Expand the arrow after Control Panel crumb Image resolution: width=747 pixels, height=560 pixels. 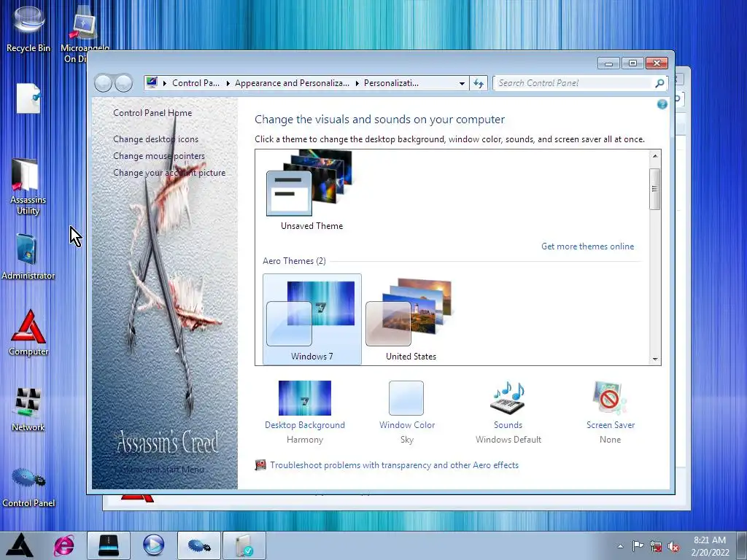tap(228, 83)
